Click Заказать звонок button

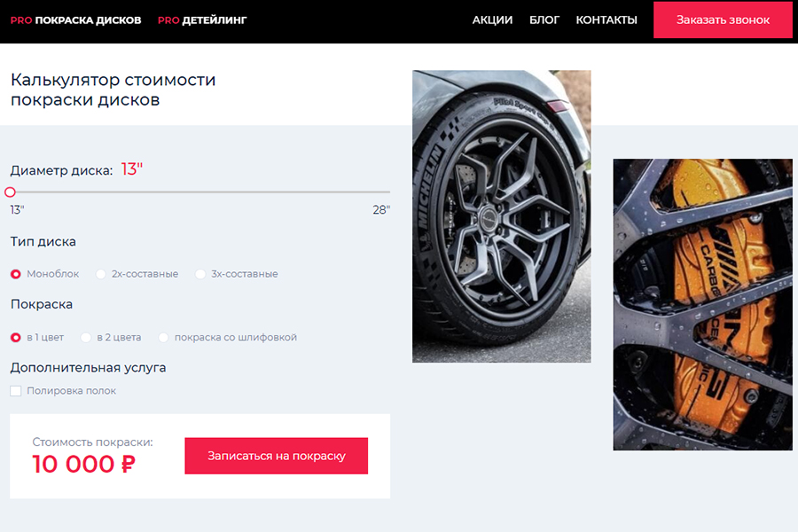pyautogui.click(x=722, y=20)
